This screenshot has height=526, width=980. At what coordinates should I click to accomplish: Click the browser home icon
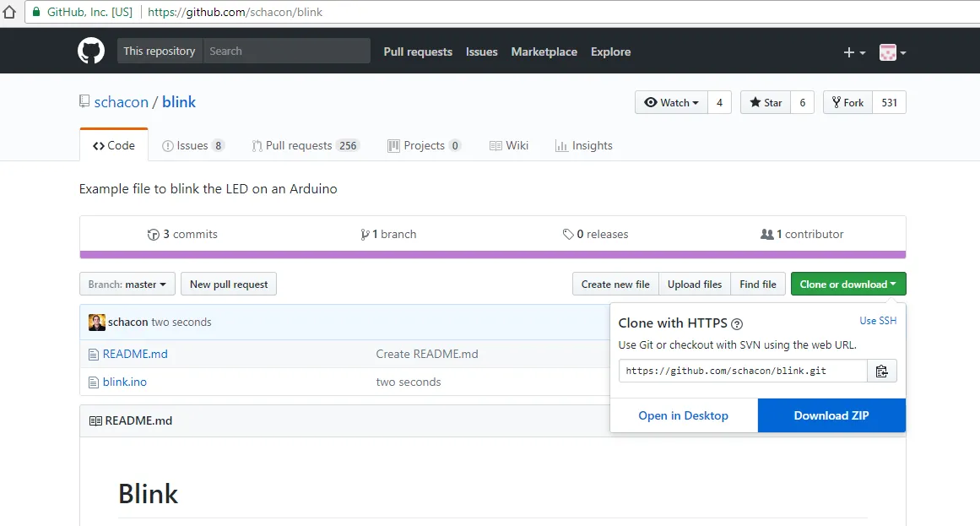coord(8,12)
